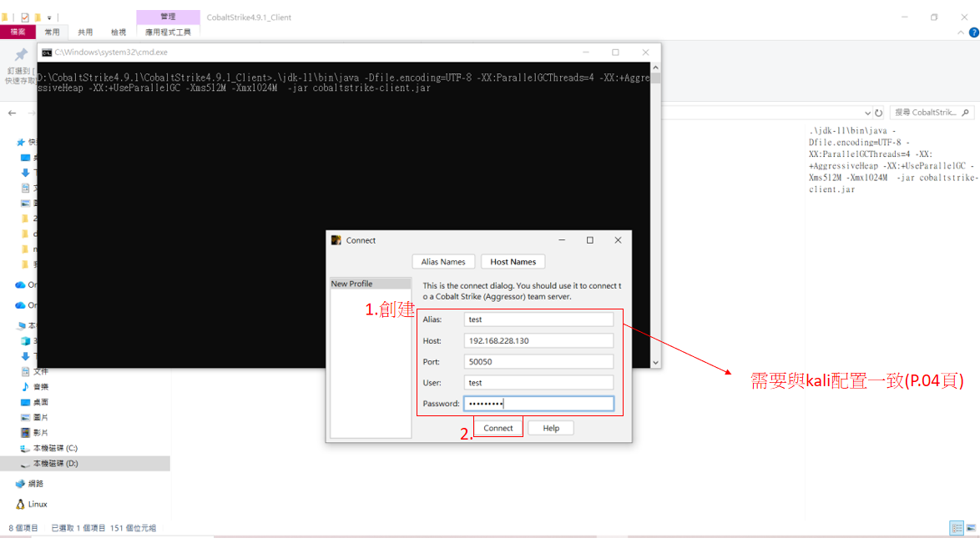Viewport: 980px width, 543px height.
Task: Click the Cobalt Strike icon in Connect title bar
Action: (x=336, y=240)
